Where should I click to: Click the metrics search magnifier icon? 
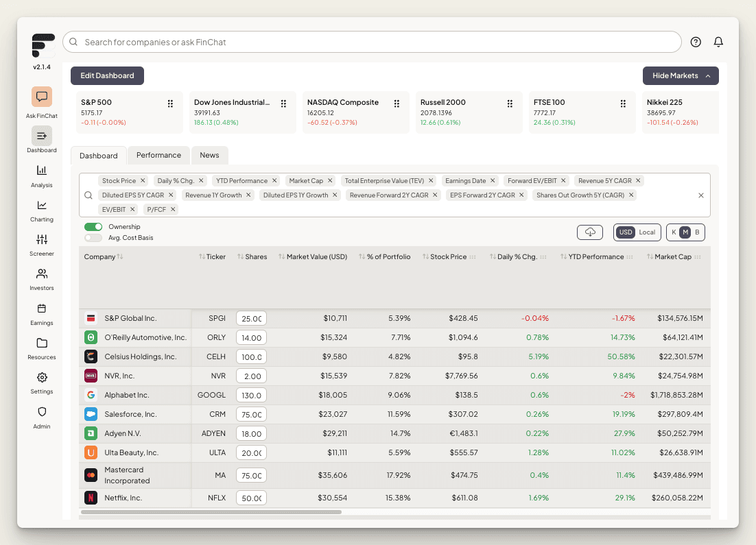(x=88, y=195)
